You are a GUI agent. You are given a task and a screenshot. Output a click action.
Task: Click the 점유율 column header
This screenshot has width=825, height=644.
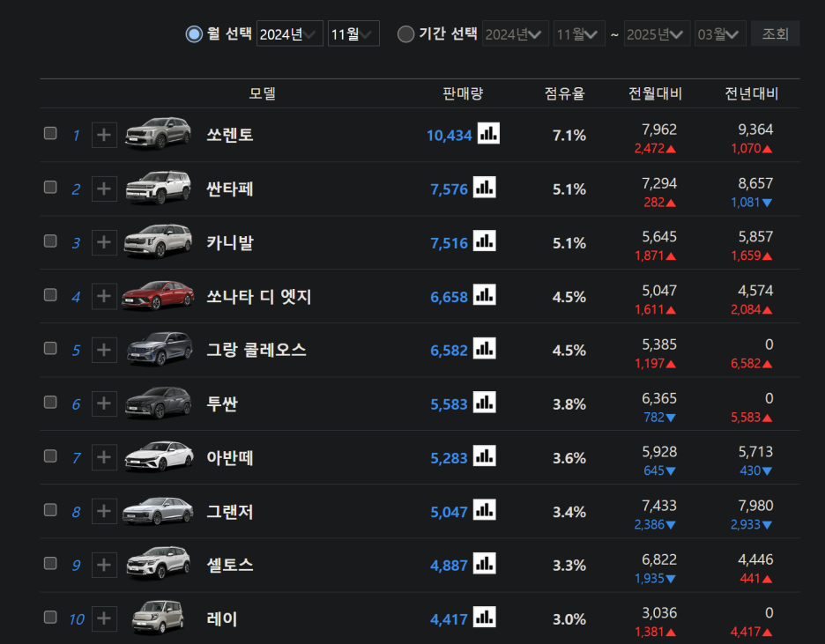click(x=565, y=93)
